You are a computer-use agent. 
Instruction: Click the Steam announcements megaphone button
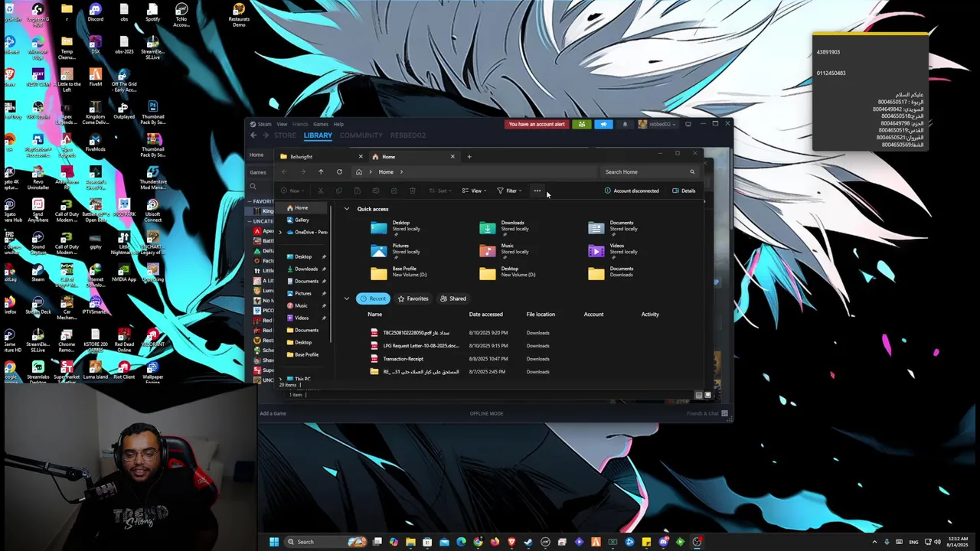coord(603,124)
